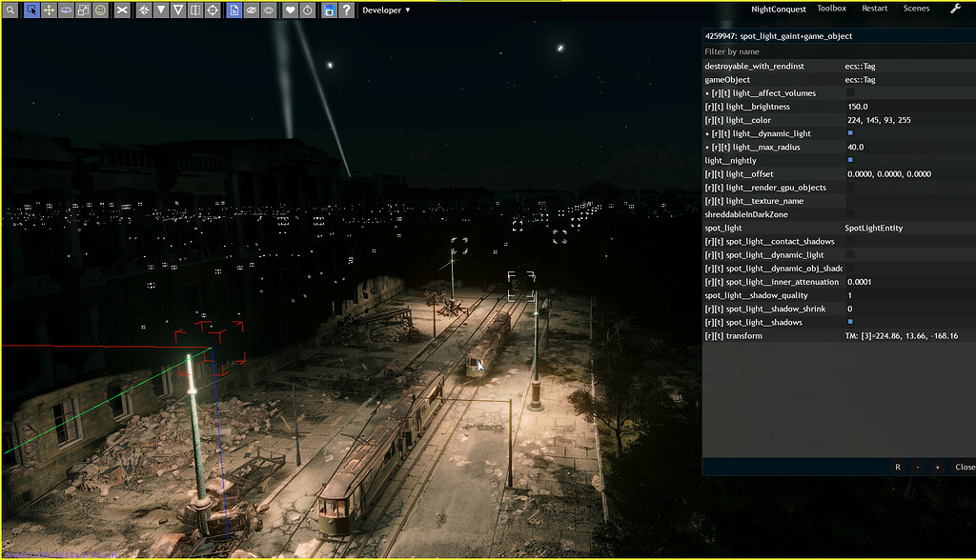Image resolution: width=976 pixels, height=560 pixels.
Task: Toggle the light__dynamic_light checkbox
Action: [x=850, y=133]
